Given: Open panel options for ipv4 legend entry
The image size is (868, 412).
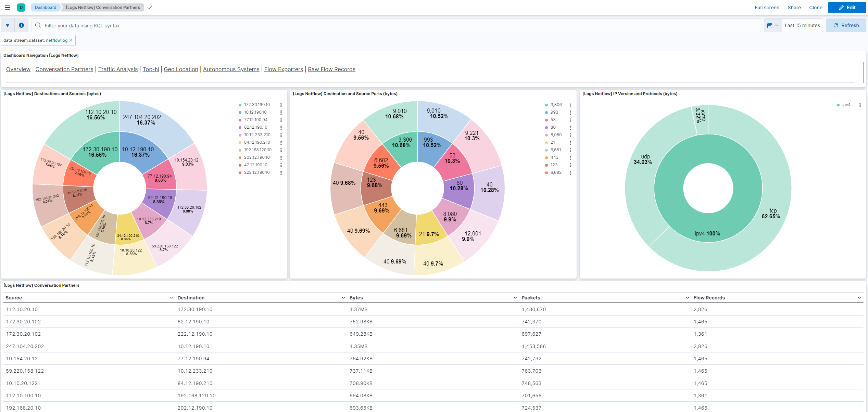Looking at the screenshot, I should coord(860,105).
